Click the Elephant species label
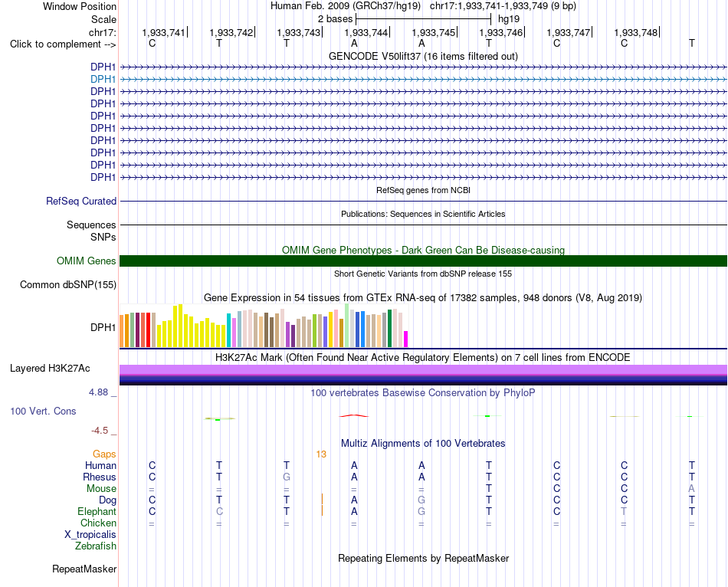 97,512
